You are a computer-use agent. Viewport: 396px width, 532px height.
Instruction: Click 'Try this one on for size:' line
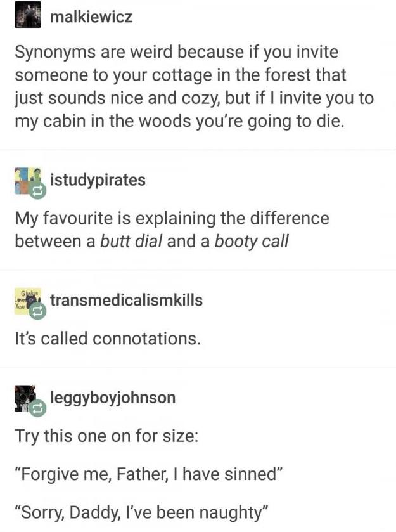point(106,436)
